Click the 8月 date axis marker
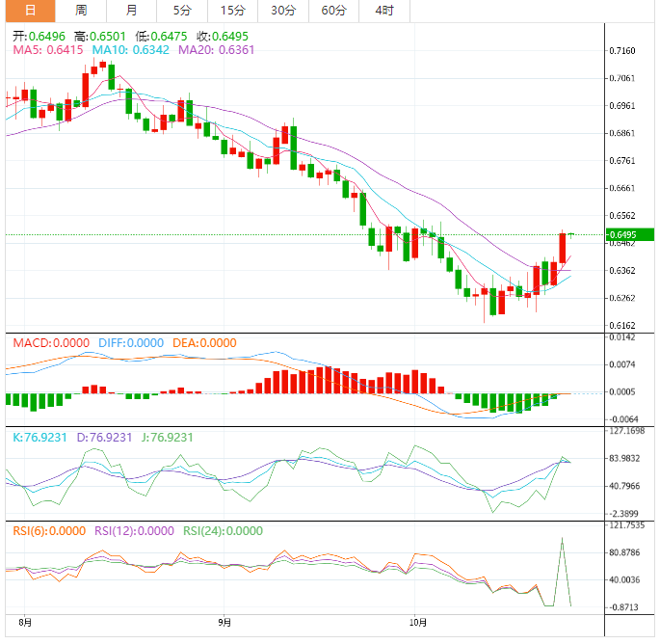This screenshot has height=644, width=660. [x=25, y=622]
